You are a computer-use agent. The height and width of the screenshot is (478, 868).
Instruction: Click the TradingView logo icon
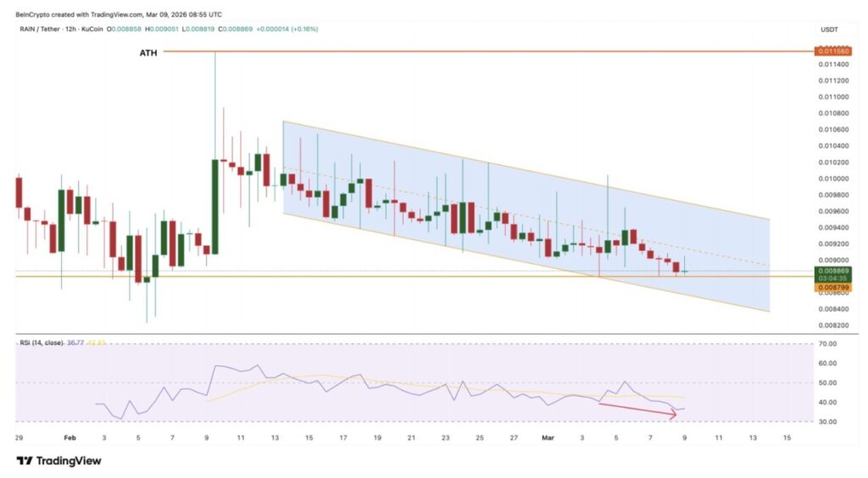click(x=23, y=461)
